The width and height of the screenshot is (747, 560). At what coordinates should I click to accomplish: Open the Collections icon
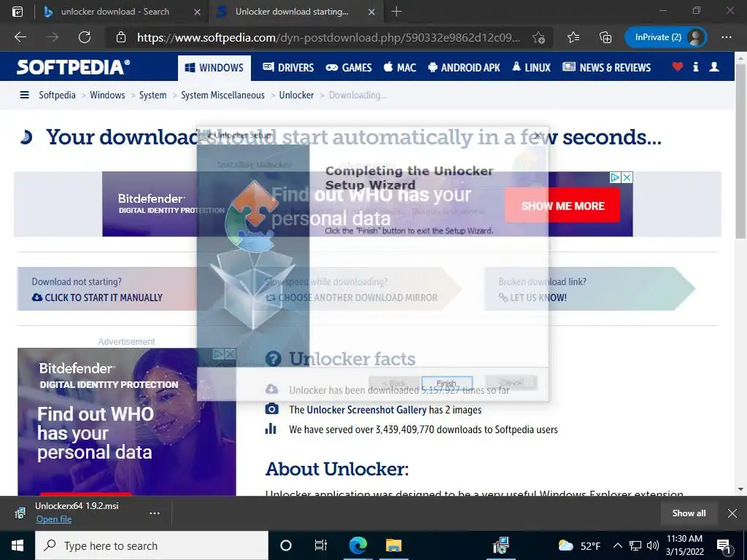click(x=605, y=37)
